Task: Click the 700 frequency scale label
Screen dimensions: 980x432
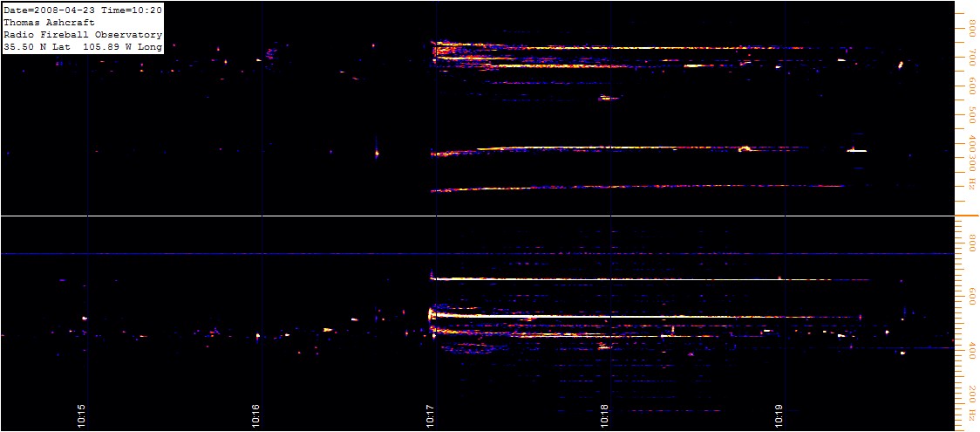Action: [x=972, y=58]
